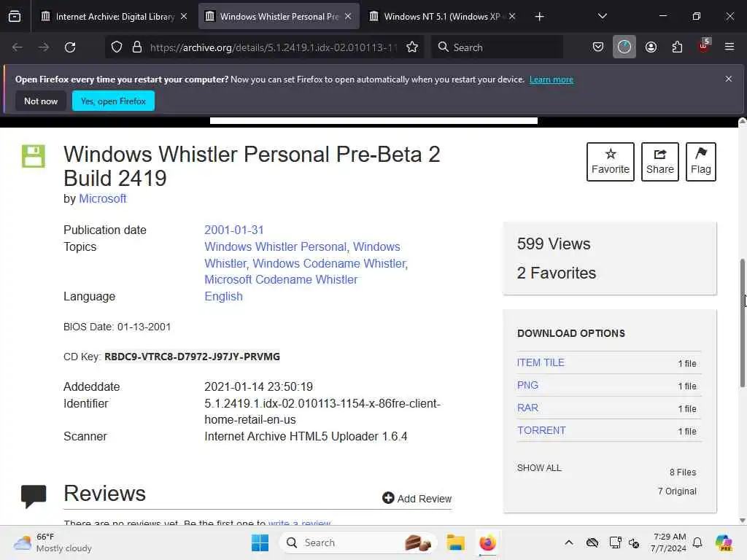Close the Windows Whistler Personal tab
The height and width of the screenshot is (560, 747).
point(348,16)
